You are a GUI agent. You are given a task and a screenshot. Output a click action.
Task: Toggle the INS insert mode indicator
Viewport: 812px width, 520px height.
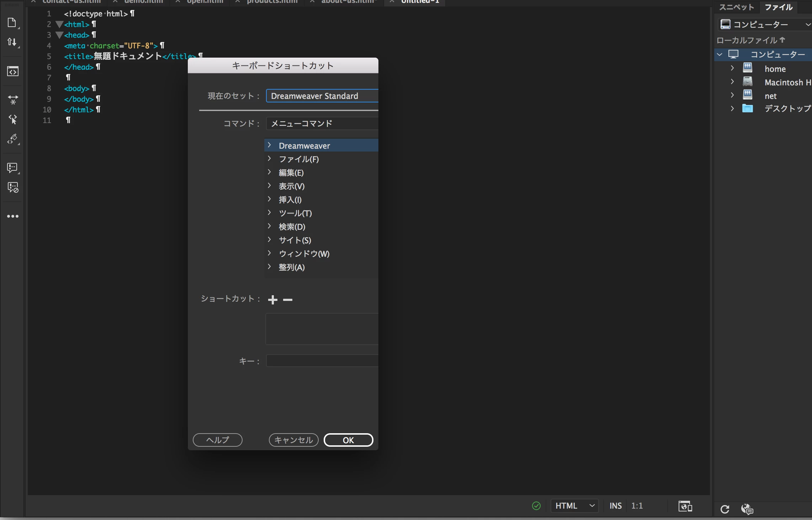[x=615, y=506]
